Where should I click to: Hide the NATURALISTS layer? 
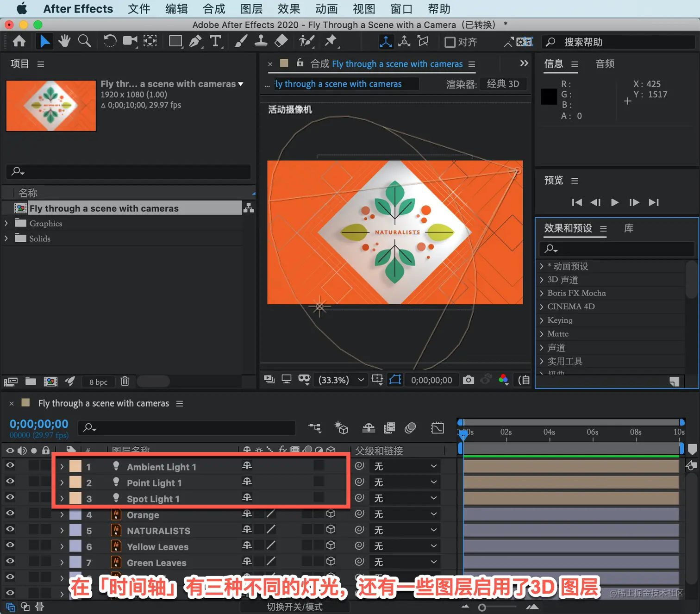coord(10,529)
